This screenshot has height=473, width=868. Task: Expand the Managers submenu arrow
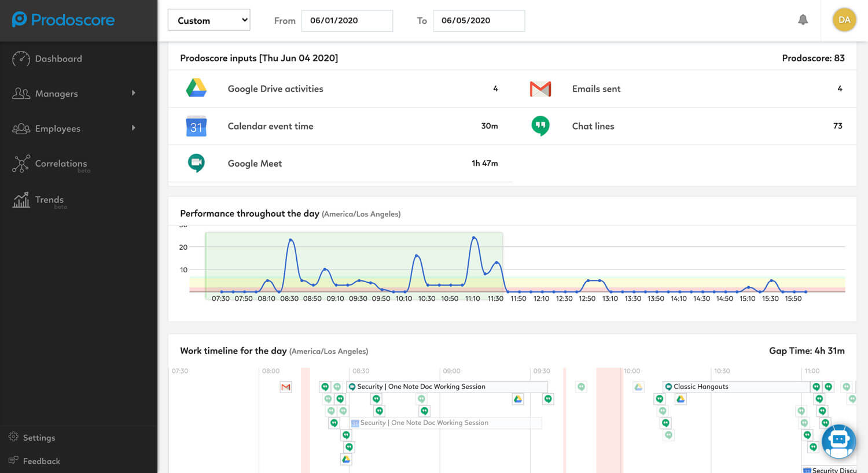[134, 93]
